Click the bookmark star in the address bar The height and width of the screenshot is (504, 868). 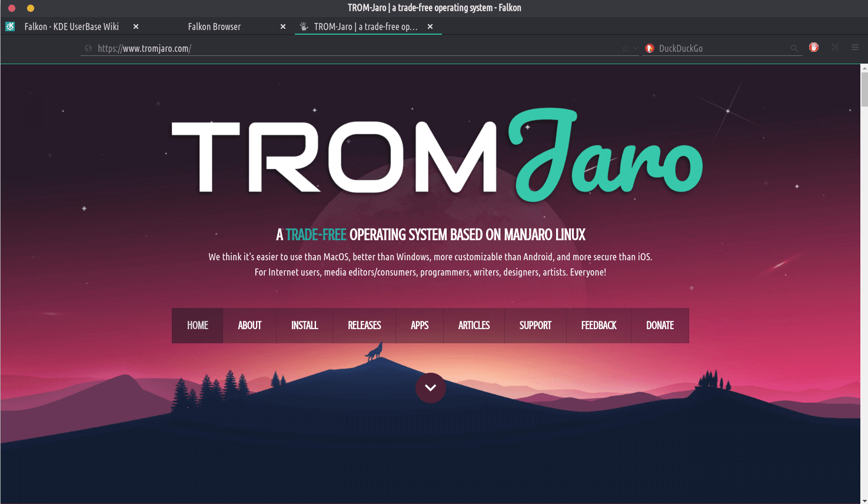coord(625,48)
